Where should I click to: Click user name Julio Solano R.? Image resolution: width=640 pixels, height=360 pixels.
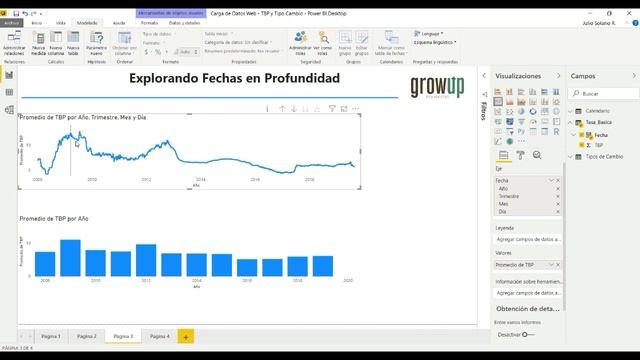(x=599, y=23)
